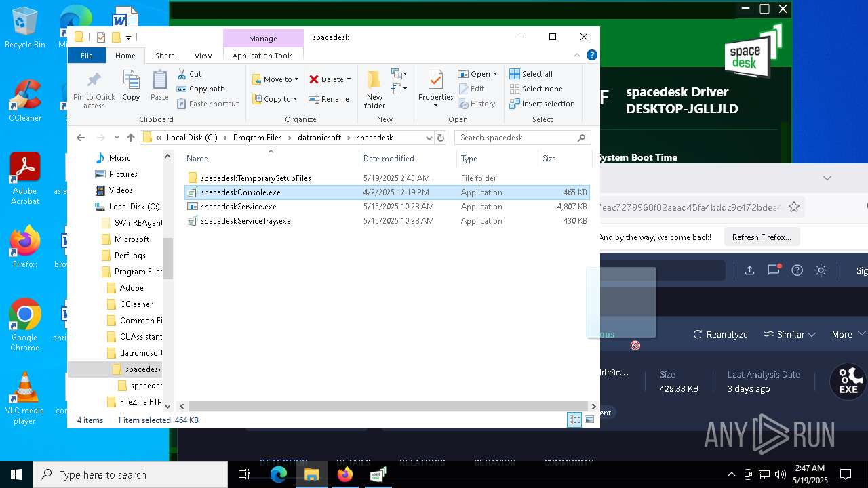The width and height of the screenshot is (868, 488).
Task: Go Back in Explorer navigation
Action: tap(81, 138)
